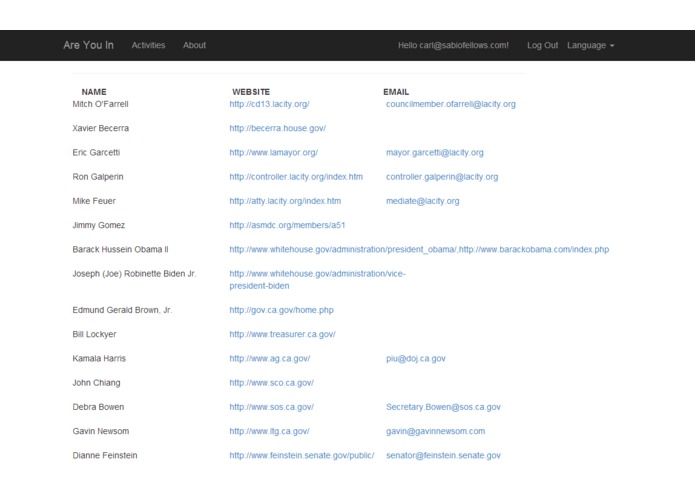The image size is (695, 494).
Task: Open the About page
Action: pyautogui.click(x=194, y=45)
